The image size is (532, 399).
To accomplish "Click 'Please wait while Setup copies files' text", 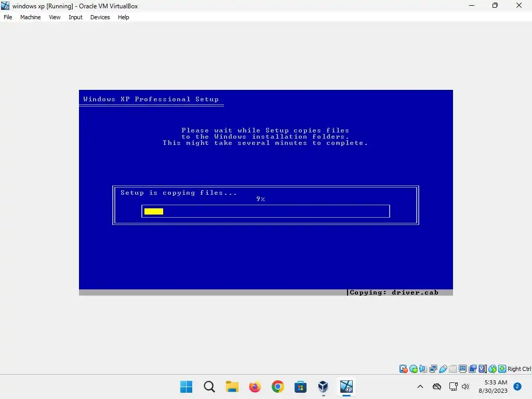I will coord(265,130).
